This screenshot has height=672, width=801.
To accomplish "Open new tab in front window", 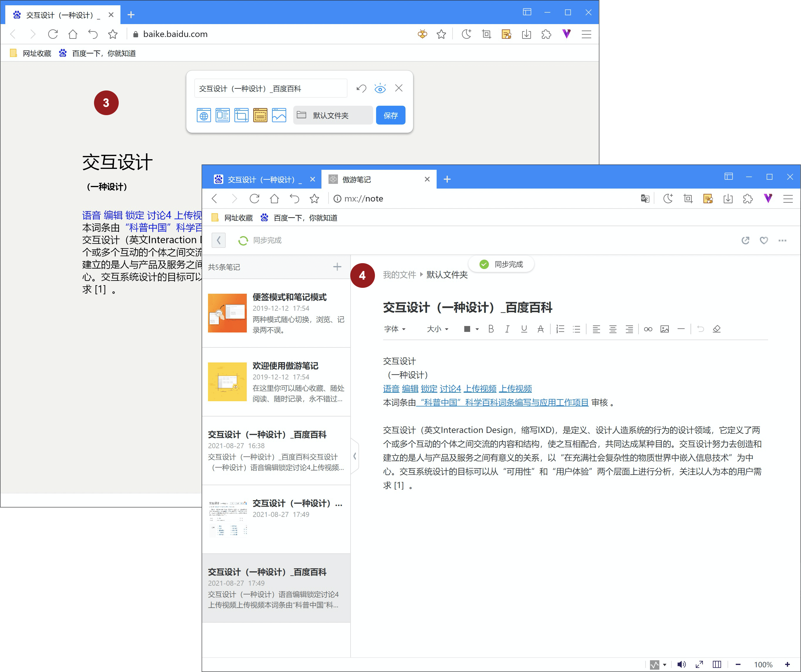I will (x=447, y=179).
